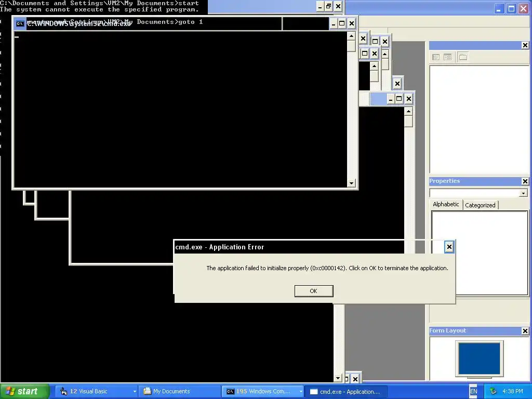Minimize the Visual Basic main window
Viewport: 532px width, 399px height.
498,8
